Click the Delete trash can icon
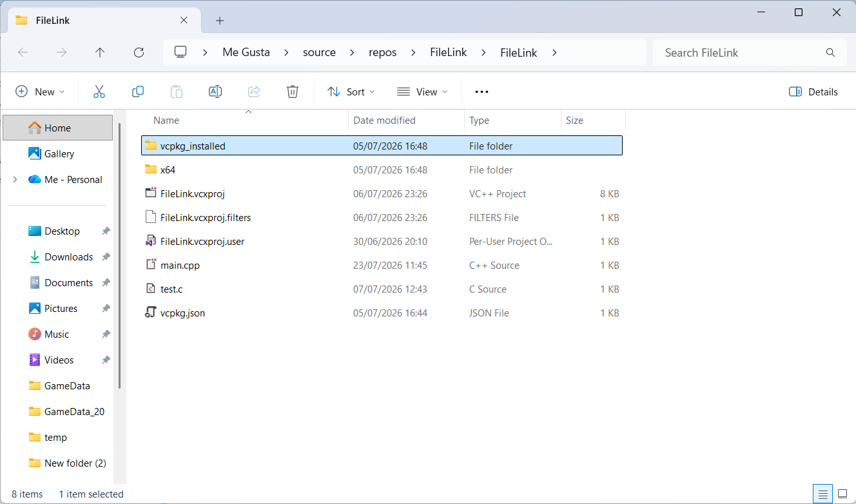 (293, 92)
